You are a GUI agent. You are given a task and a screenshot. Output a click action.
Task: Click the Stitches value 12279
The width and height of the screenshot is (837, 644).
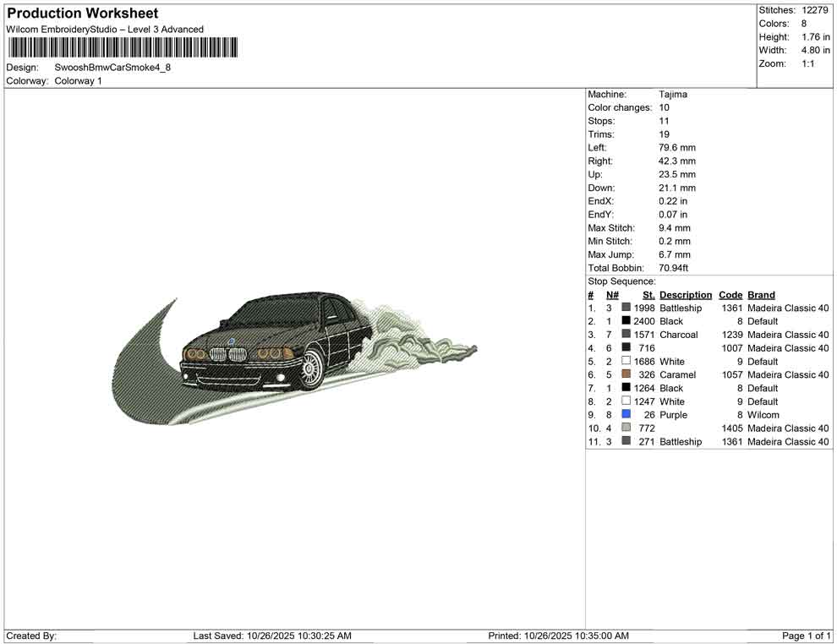pos(814,10)
